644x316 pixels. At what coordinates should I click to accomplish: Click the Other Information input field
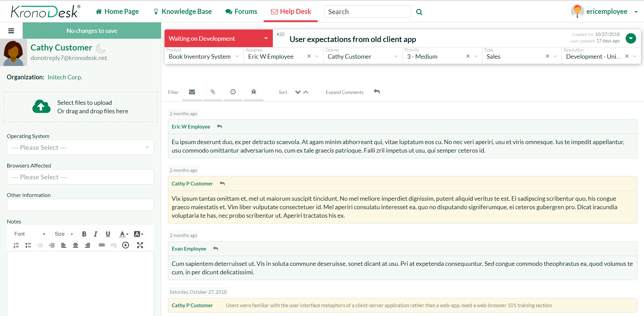coord(80,205)
